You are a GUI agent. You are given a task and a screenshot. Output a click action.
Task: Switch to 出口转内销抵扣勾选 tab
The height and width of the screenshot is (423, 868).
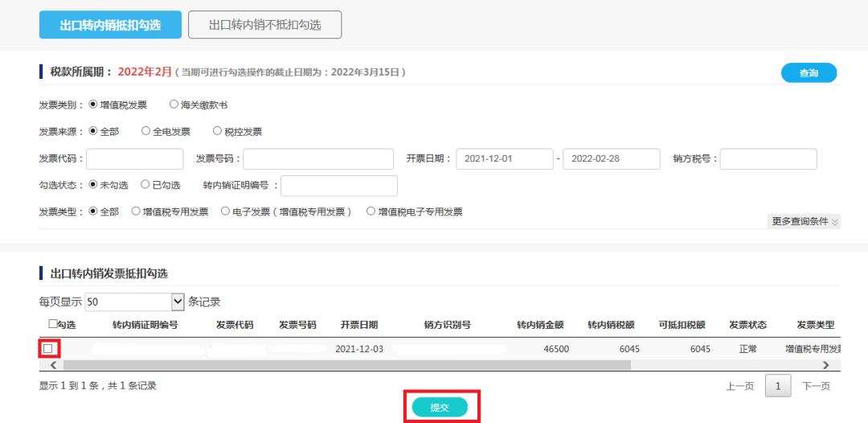110,25
